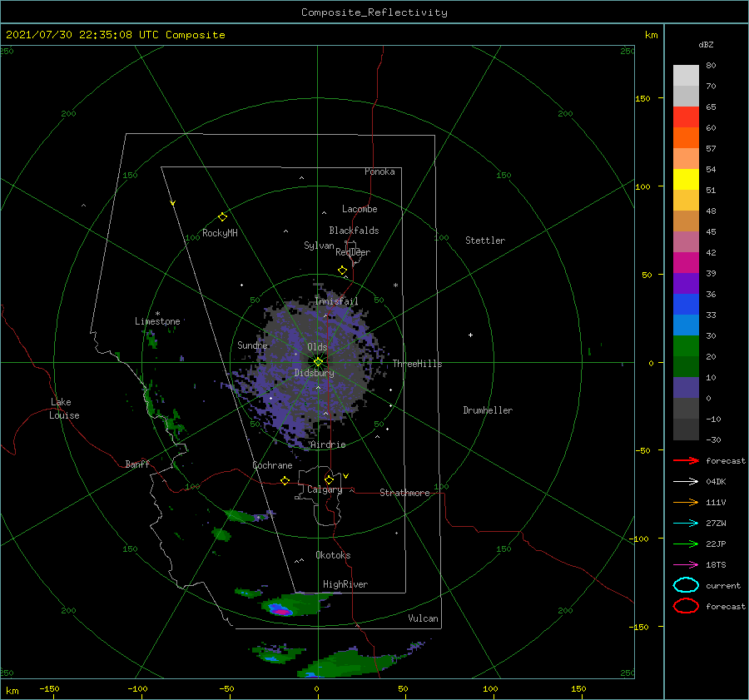Click the yellow diamond marker above Calgary
749x700 pixels.
pyautogui.click(x=329, y=479)
